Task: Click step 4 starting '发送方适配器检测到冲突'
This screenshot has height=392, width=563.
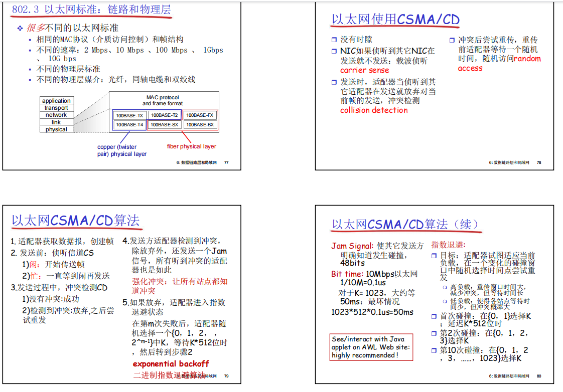Action: (175, 255)
